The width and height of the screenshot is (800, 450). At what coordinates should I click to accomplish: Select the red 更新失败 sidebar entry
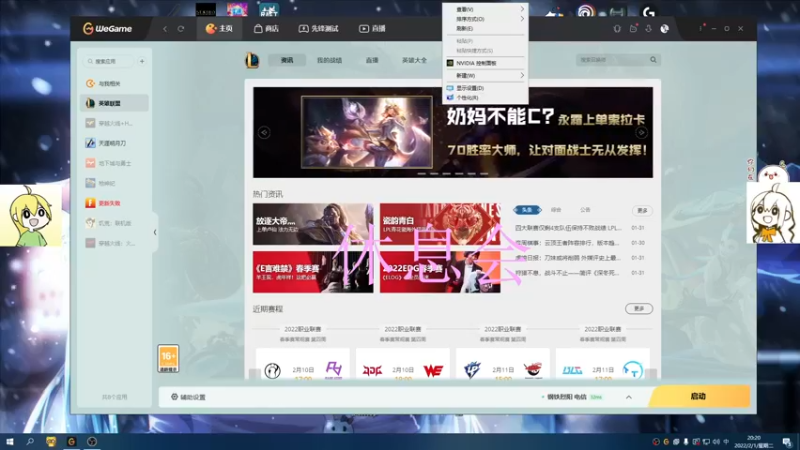[114, 203]
